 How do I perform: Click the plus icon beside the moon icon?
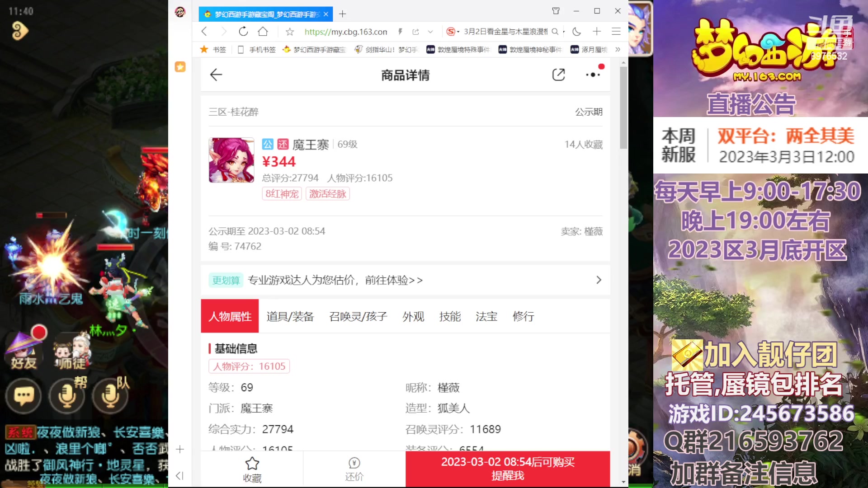pos(597,32)
